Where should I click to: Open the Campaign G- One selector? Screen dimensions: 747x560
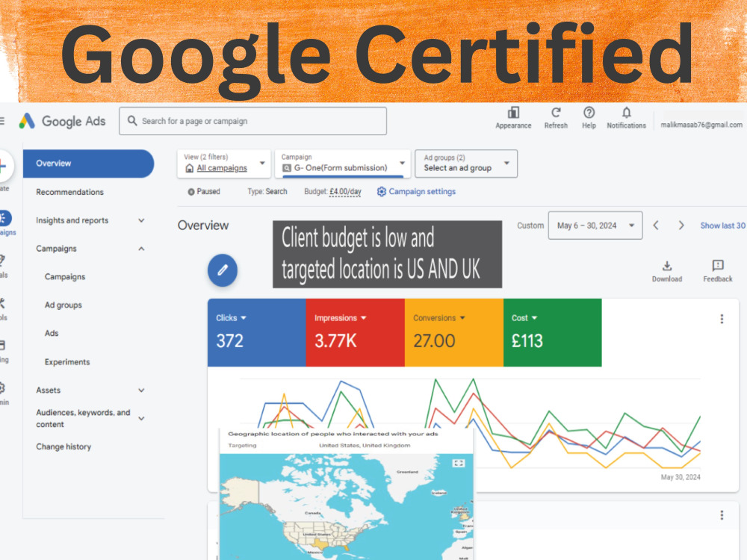343,164
